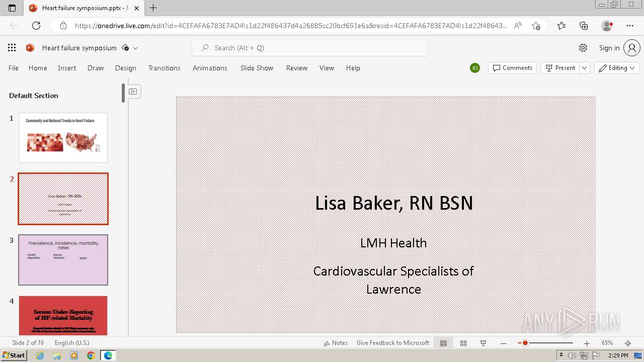The width and height of the screenshot is (644, 362).
Task: Open the Draw ribbon tab
Action: pyautogui.click(x=96, y=68)
